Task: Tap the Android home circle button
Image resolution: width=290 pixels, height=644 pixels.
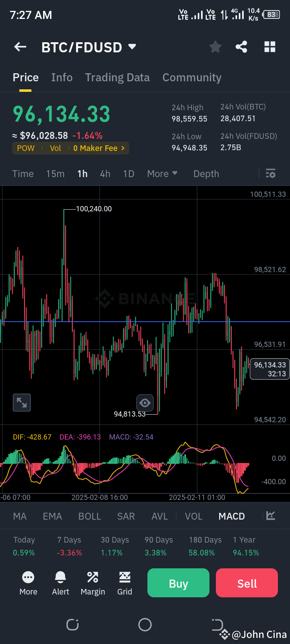Action: pos(145,625)
